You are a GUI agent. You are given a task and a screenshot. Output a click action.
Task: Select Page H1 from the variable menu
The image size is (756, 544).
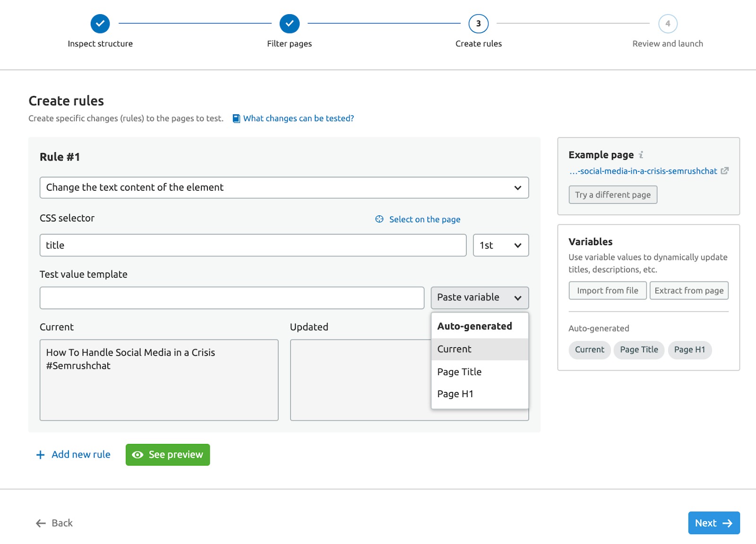click(480, 394)
